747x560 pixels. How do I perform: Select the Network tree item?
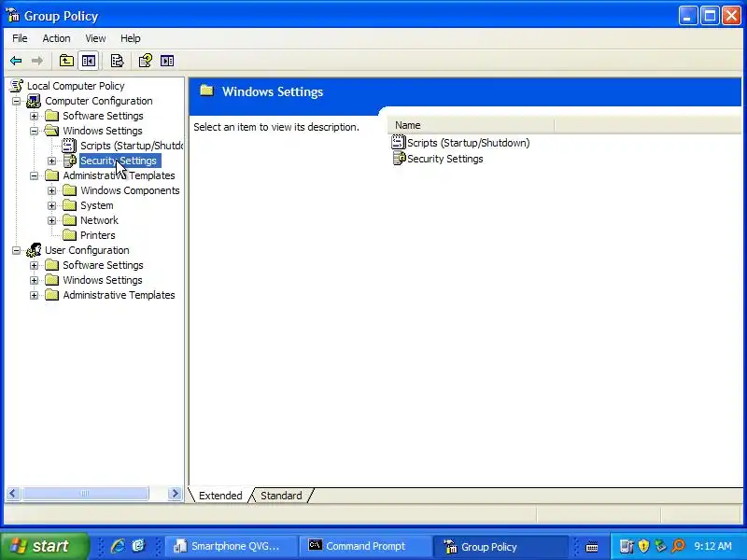coord(99,220)
